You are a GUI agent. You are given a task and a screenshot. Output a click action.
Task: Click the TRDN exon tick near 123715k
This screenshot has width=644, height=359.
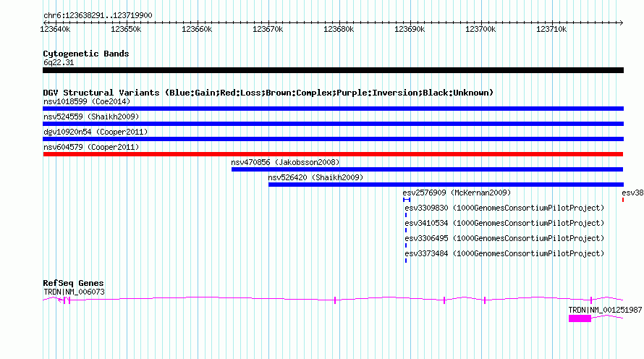591,300
